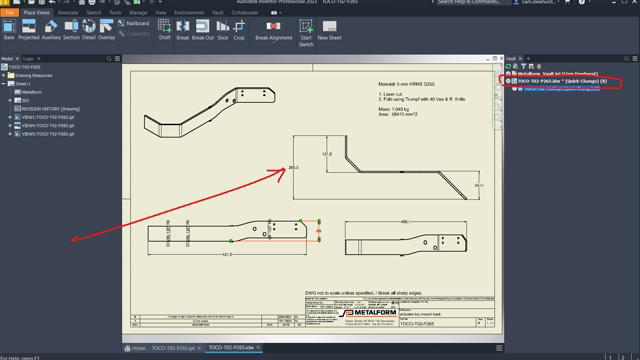
Task: Switch to the Annotate ribbon tab
Action: tap(68, 13)
